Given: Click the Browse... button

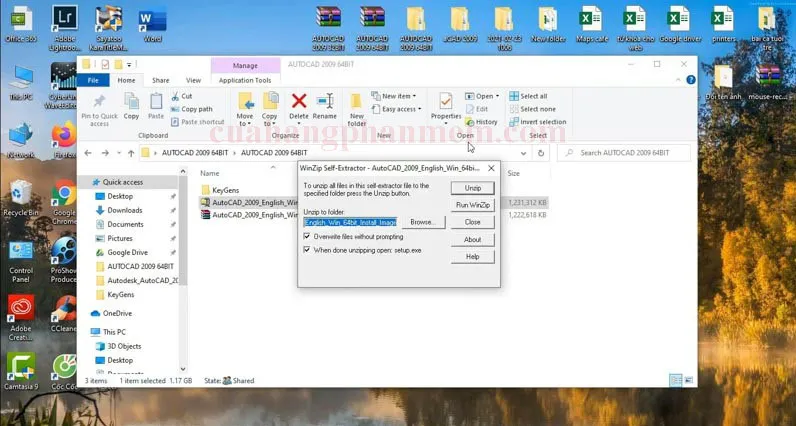Looking at the screenshot, I should click(x=422, y=222).
